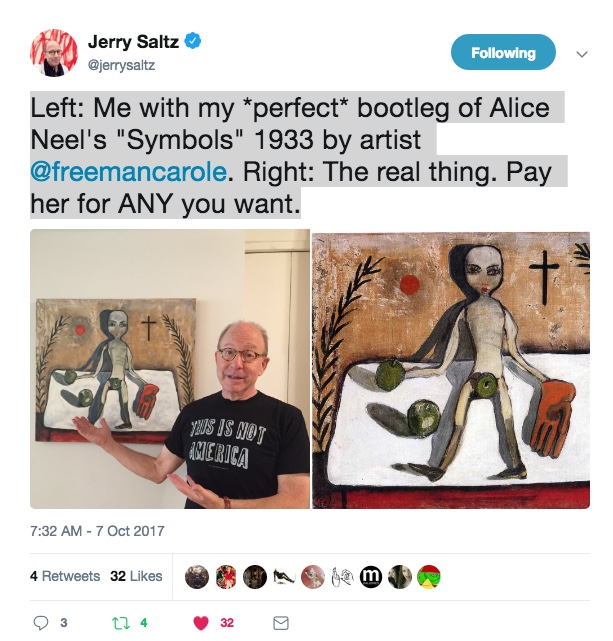View the 4 Retweets list
This screenshot has width=613, height=641.
(x=65, y=576)
